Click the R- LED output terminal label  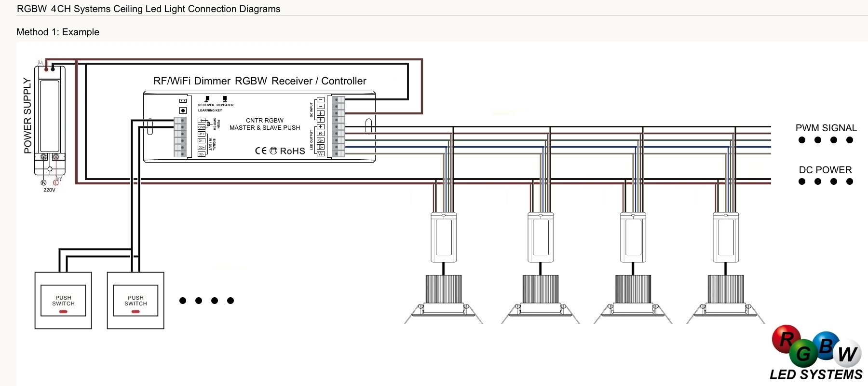(321, 134)
